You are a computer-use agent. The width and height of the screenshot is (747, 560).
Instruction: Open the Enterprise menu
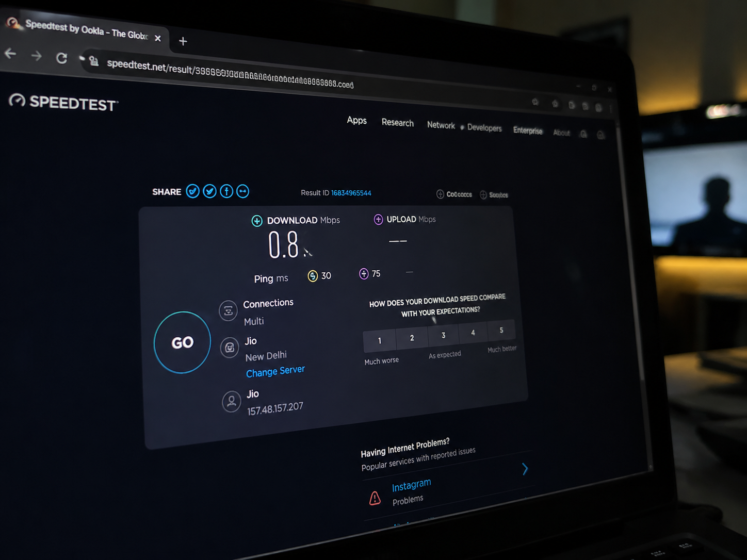[x=527, y=130]
